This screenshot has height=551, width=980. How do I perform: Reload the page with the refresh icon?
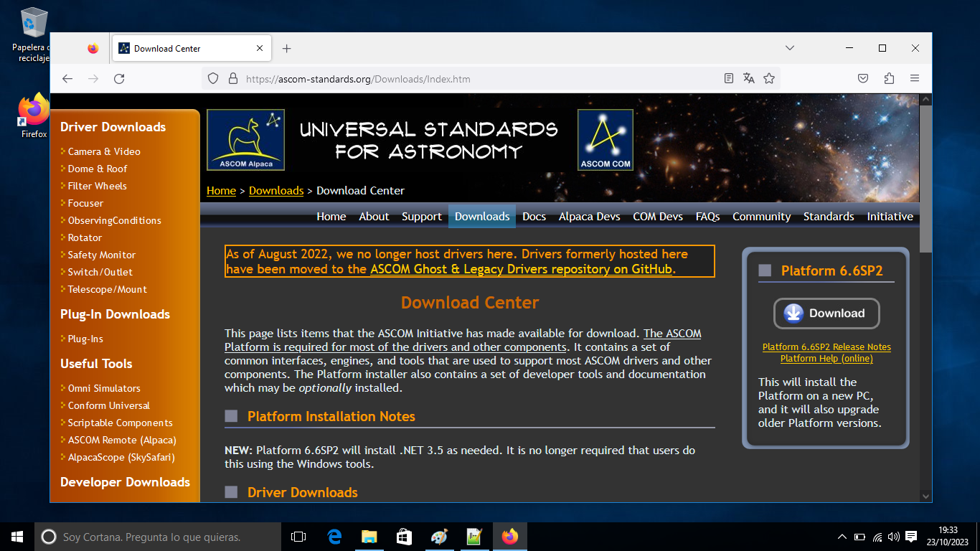[x=119, y=79]
